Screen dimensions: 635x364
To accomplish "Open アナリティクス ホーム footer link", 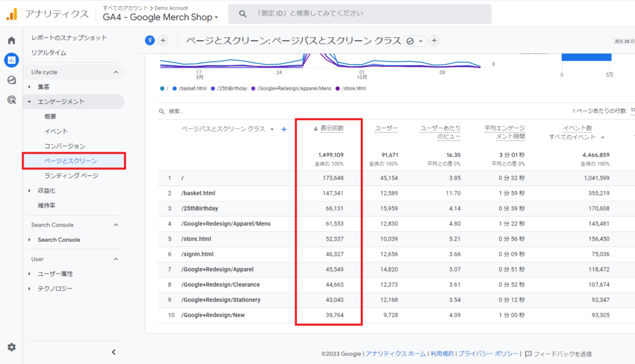I will coord(396,354).
